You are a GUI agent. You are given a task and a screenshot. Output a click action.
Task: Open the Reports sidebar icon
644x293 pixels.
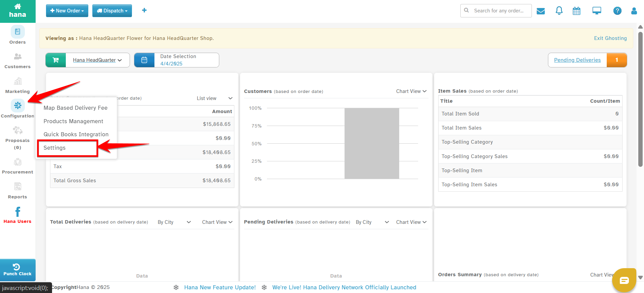[x=17, y=186]
